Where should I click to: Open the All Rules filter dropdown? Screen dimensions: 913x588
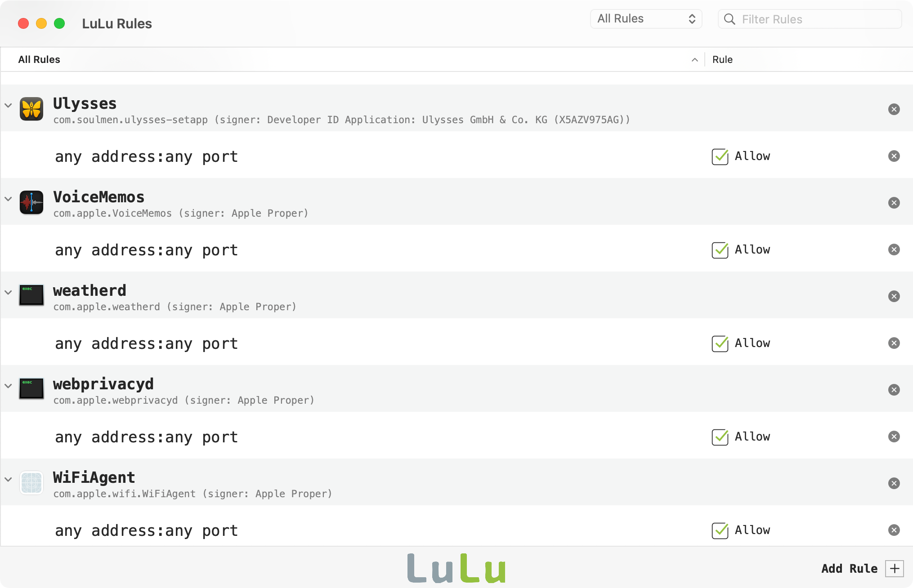[x=646, y=19]
